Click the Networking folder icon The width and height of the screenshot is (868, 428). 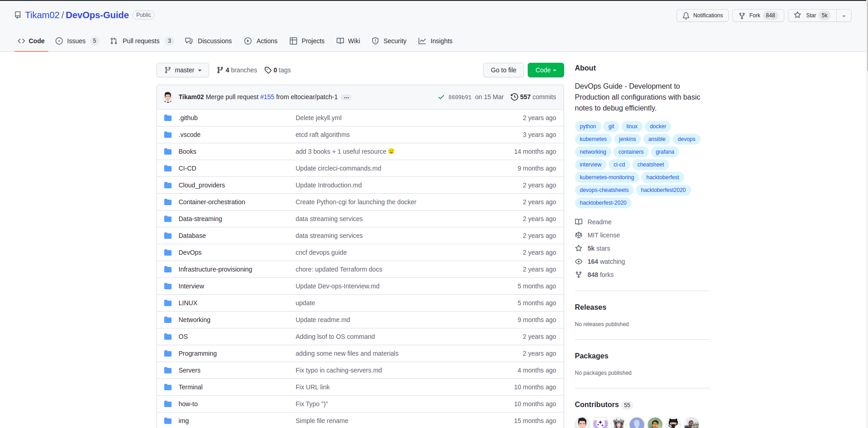(x=168, y=320)
